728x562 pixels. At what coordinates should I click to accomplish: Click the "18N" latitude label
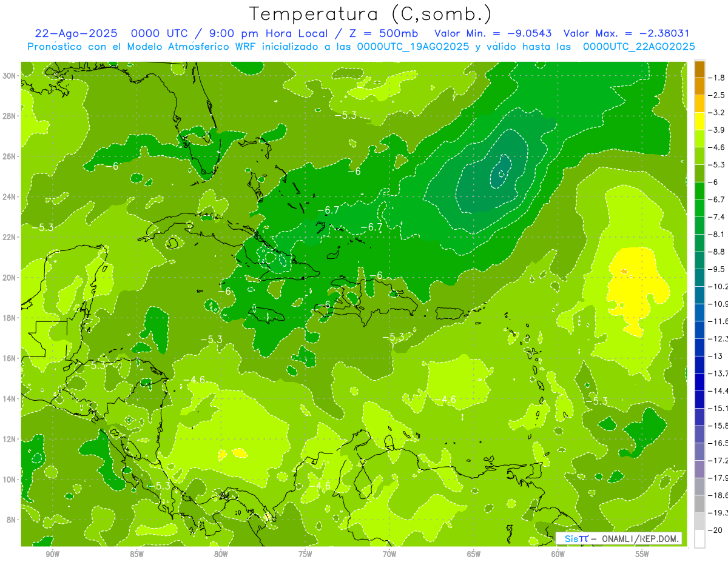click(9, 318)
